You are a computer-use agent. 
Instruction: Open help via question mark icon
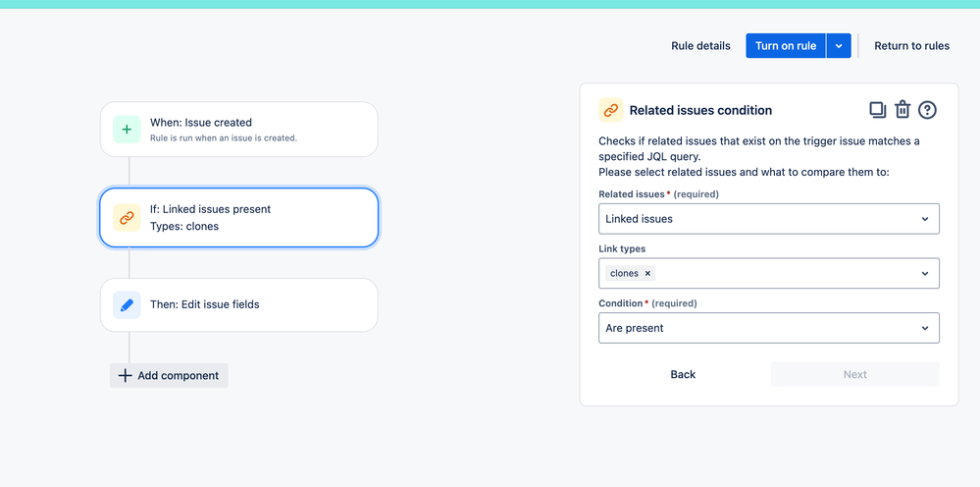point(927,110)
